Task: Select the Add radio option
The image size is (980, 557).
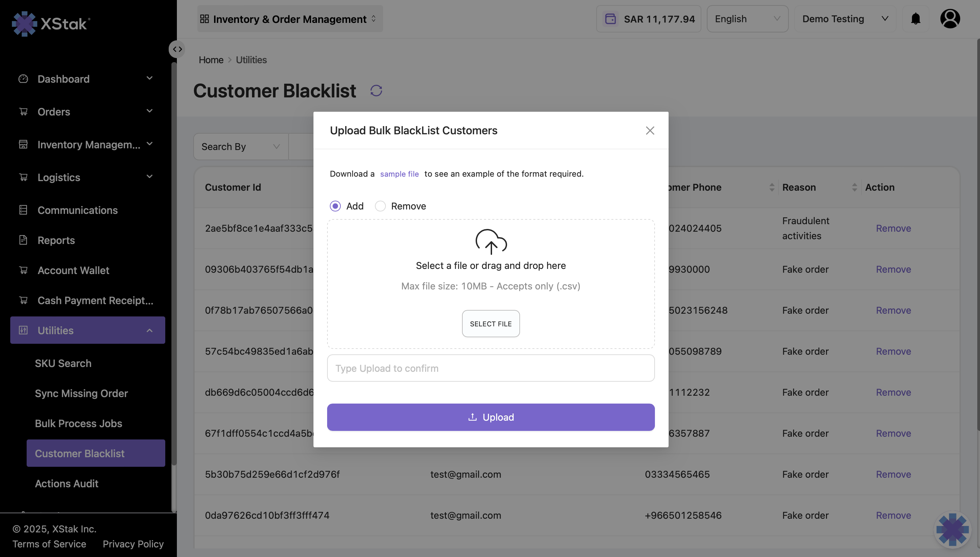Action: pyautogui.click(x=335, y=206)
